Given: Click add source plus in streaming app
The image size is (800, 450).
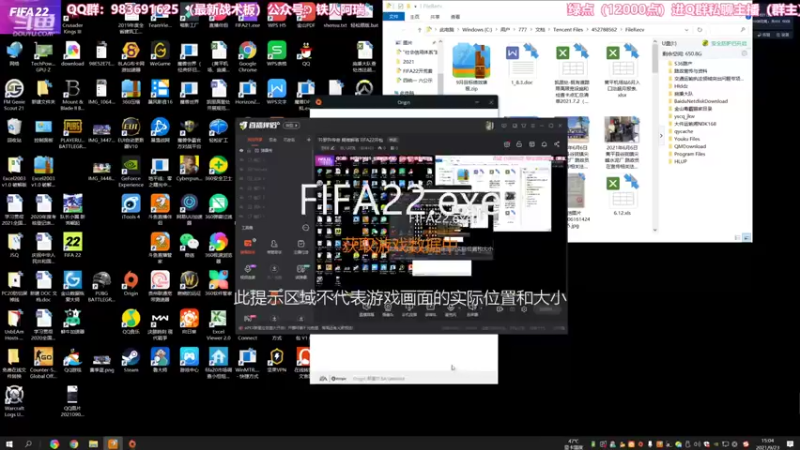Looking at the screenshot, I should [308, 139].
